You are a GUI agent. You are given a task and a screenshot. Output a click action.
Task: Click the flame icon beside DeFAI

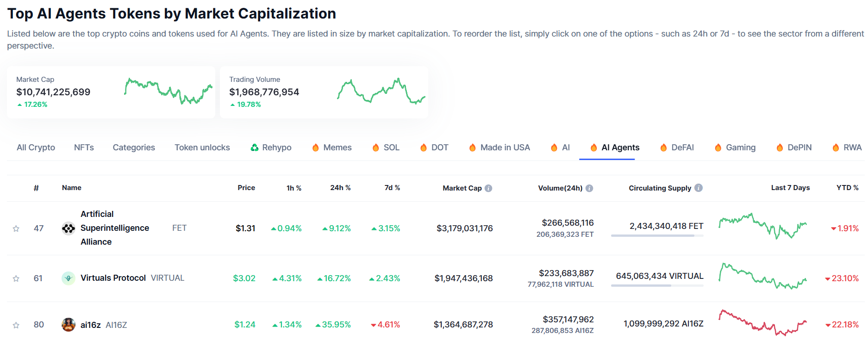(664, 148)
